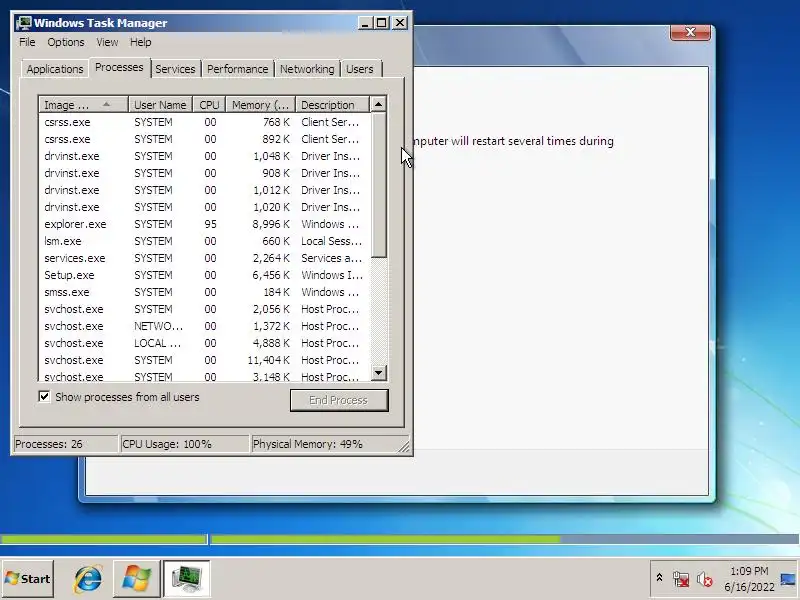800x600 pixels.
Task: Close the Windows Task Manager window
Action: [400, 23]
